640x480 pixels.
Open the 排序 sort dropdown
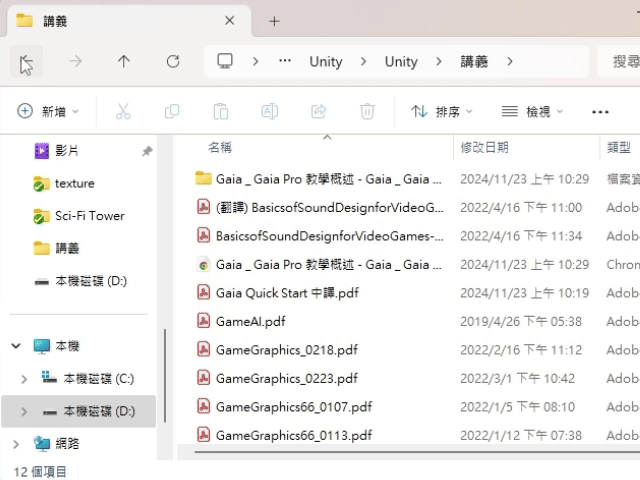click(x=442, y=112)
